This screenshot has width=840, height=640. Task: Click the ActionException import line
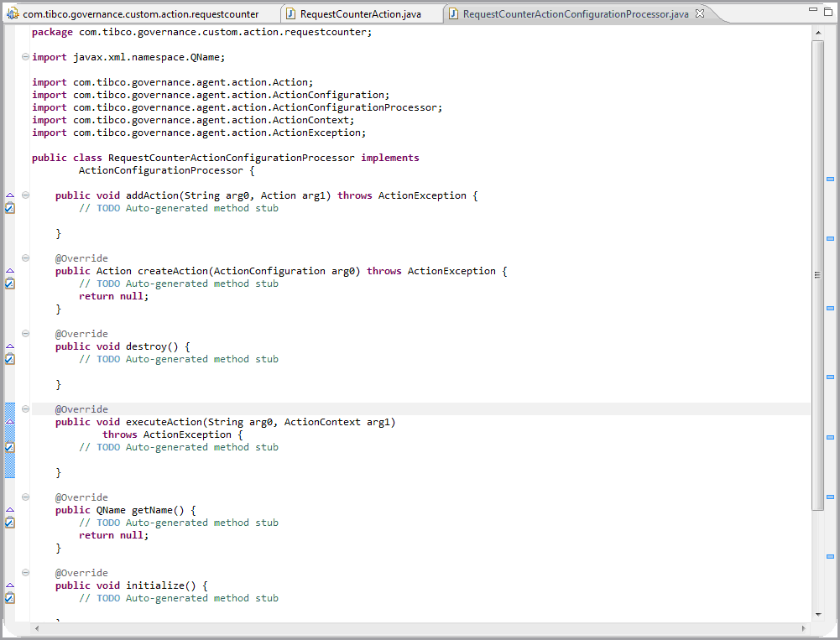199,133
